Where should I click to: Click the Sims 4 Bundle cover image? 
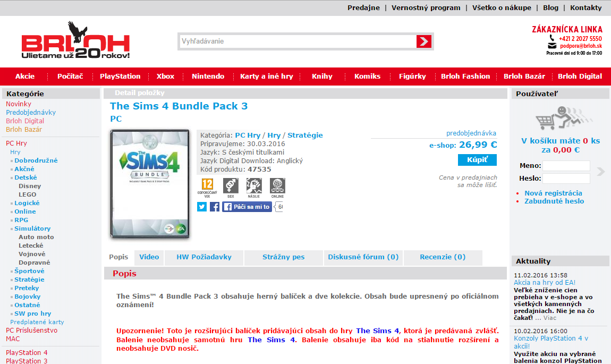pyautogui.click(x=150, y=183)
